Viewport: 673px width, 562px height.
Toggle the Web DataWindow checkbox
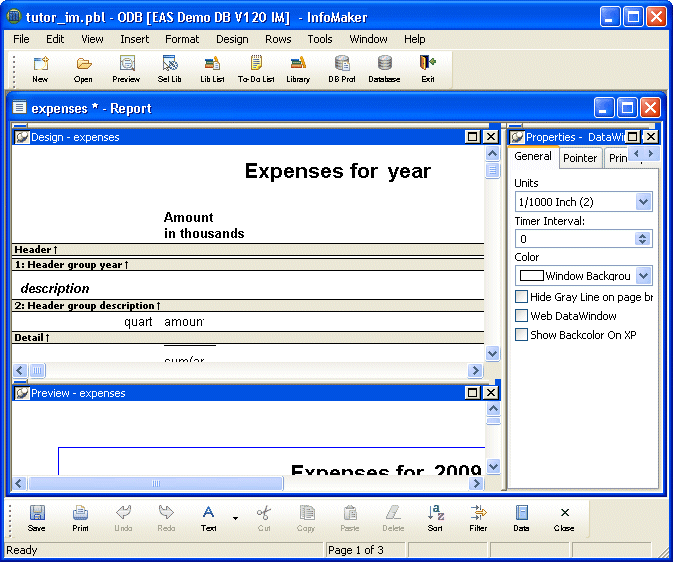(x=521, y=316)
